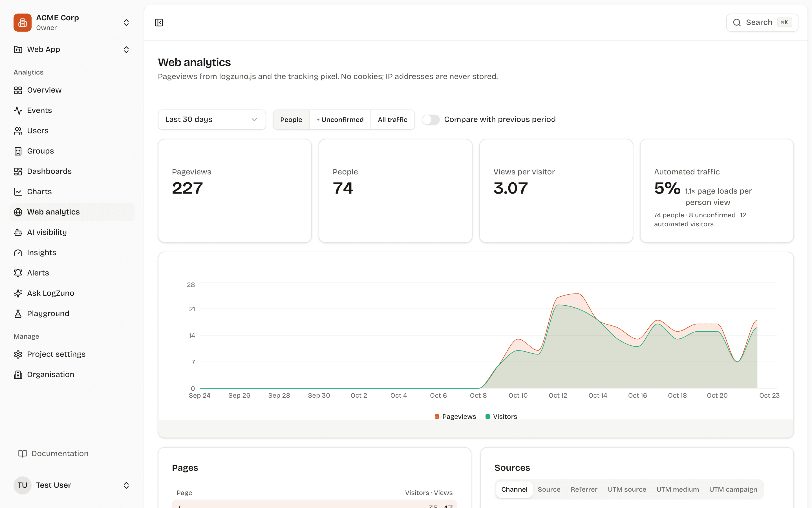Click the Playground flask icon
The height and width of the screenshot is (508, 812).
coord(18,314)
